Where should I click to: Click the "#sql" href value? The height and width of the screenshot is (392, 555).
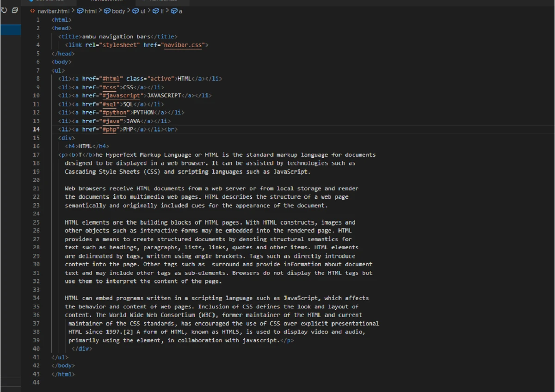tap(110, 104)
